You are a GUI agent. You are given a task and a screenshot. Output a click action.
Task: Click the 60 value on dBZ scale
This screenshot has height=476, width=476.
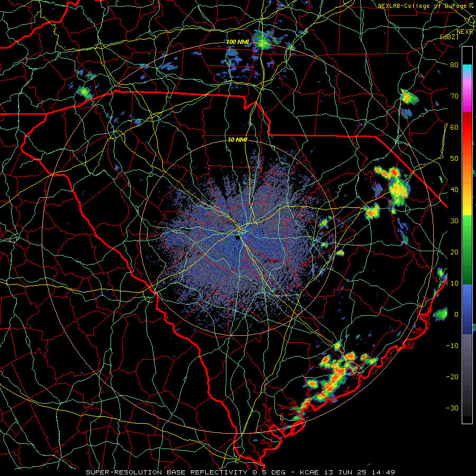pos(454,127)
